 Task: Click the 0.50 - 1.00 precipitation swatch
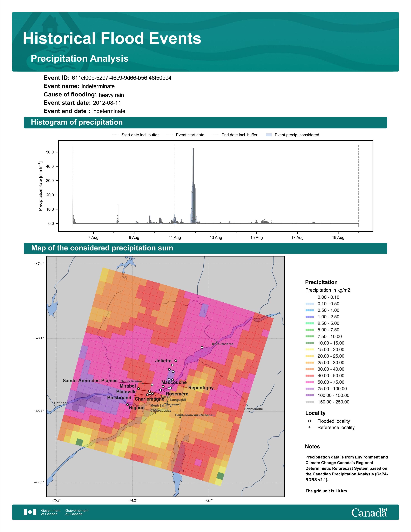(309, 310)
